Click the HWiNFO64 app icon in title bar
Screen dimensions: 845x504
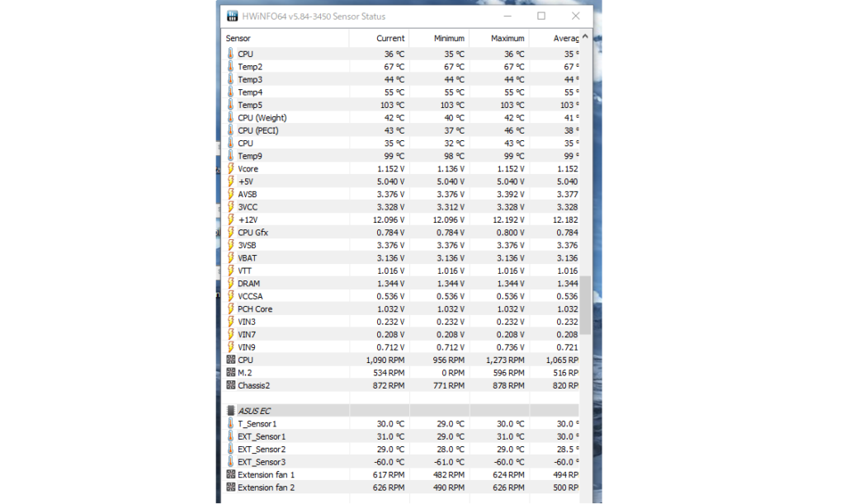pyautogui.click(x=232, y=16)
